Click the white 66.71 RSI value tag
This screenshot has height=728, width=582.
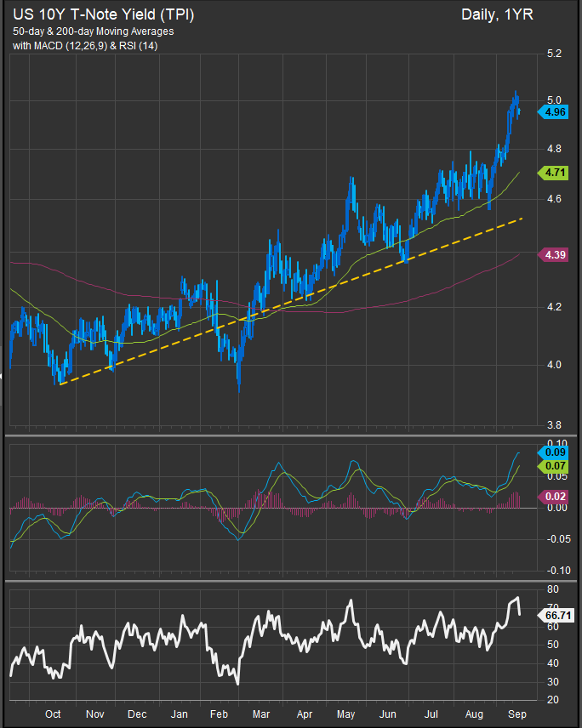556,616
